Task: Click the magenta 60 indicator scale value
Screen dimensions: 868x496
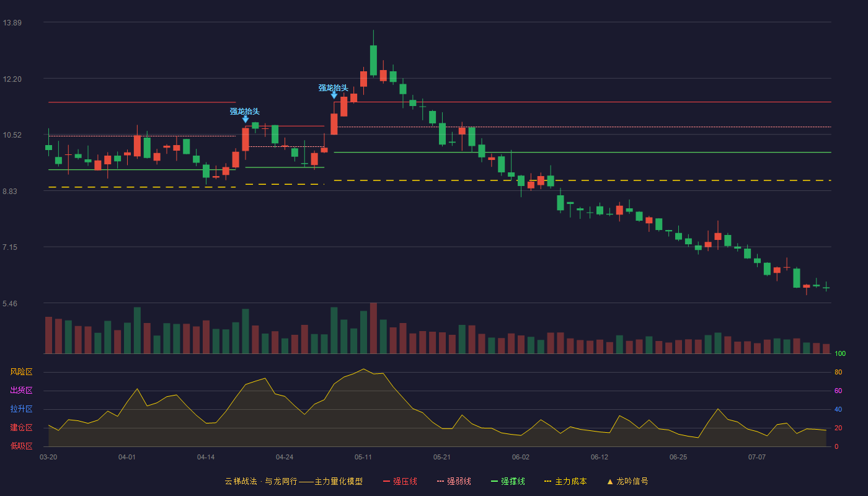Action: point(838,391)
